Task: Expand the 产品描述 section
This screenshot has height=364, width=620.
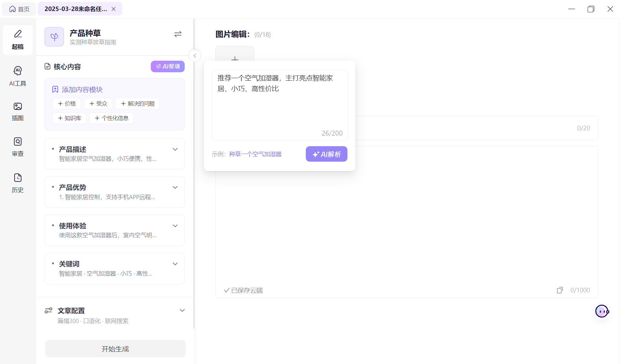Action: point(175,149)
